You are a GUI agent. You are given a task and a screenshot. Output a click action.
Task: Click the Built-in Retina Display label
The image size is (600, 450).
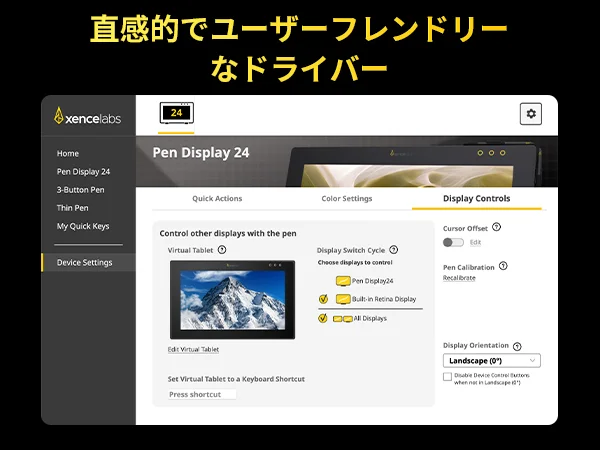(384, 299)
